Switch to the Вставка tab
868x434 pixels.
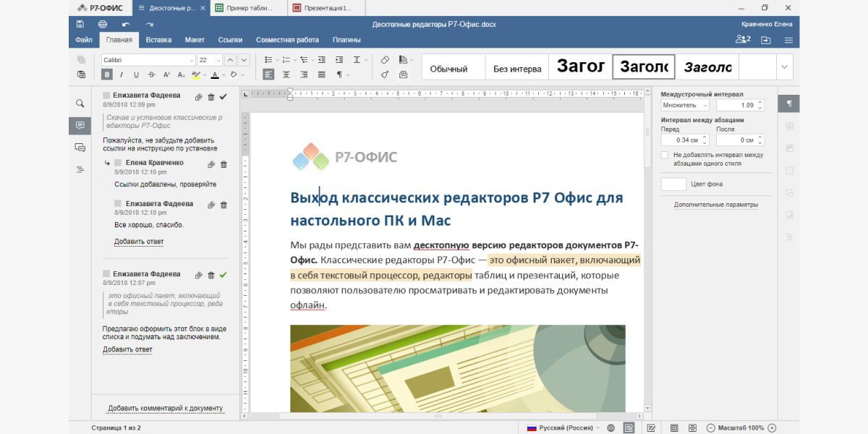pos(158,40)
